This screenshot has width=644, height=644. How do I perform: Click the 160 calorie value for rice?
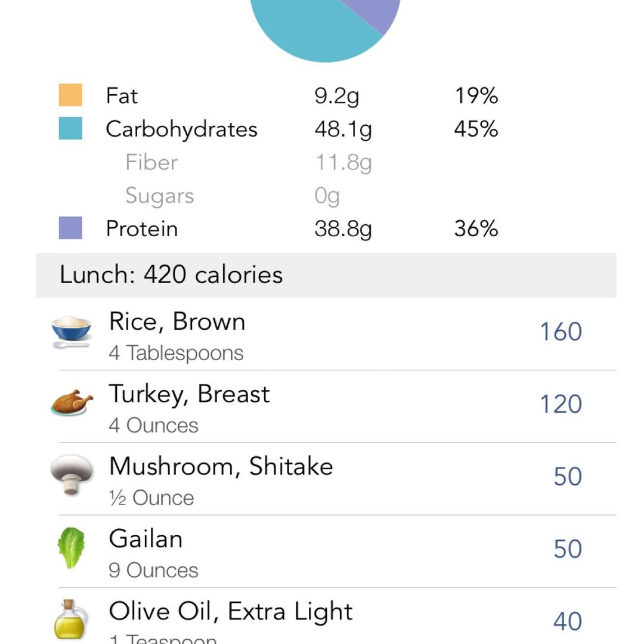pyautogui.click(x=561, y=332)
